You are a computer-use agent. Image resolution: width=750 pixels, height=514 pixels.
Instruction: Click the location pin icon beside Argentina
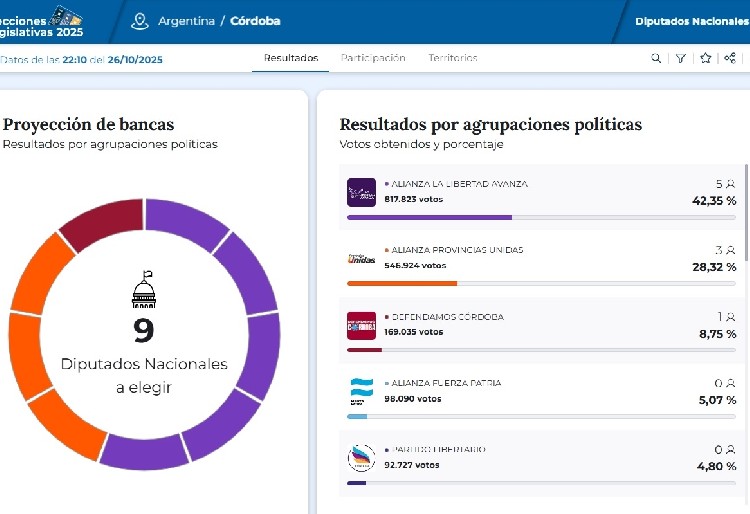(x=140, y=21)
